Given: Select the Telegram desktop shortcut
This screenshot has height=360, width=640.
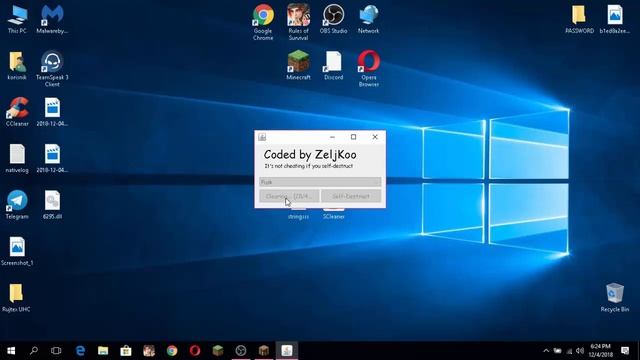Looking at the screenshot, I should [17, 205].
